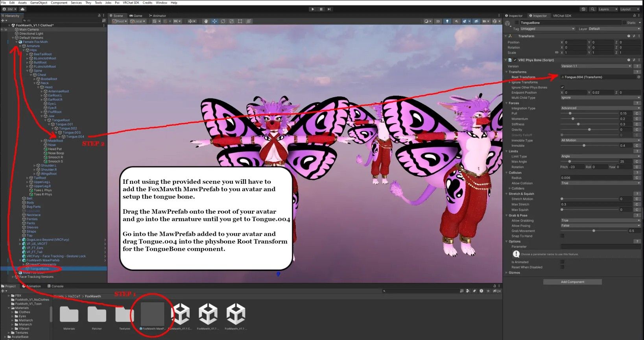
Task: Select the Rect tool in Scene toolbar
Action: point(240,21)
